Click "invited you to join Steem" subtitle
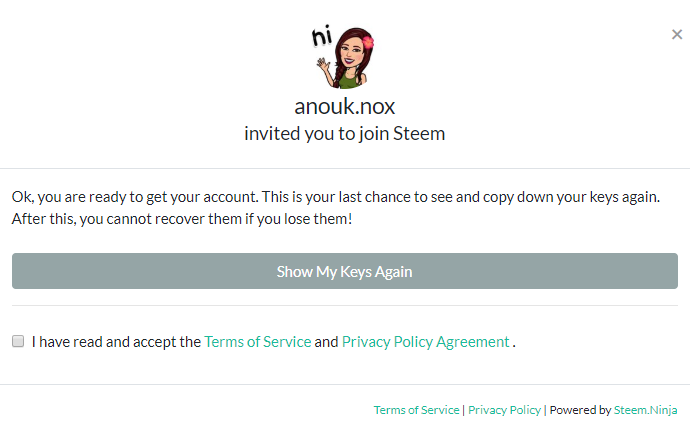The image size is (690, 432). (x=345, y=133)
